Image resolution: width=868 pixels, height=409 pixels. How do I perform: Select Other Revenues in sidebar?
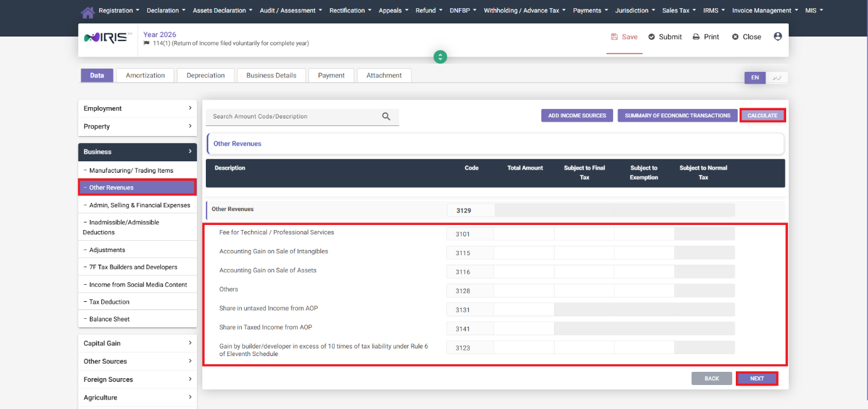[x=137, y=188]
